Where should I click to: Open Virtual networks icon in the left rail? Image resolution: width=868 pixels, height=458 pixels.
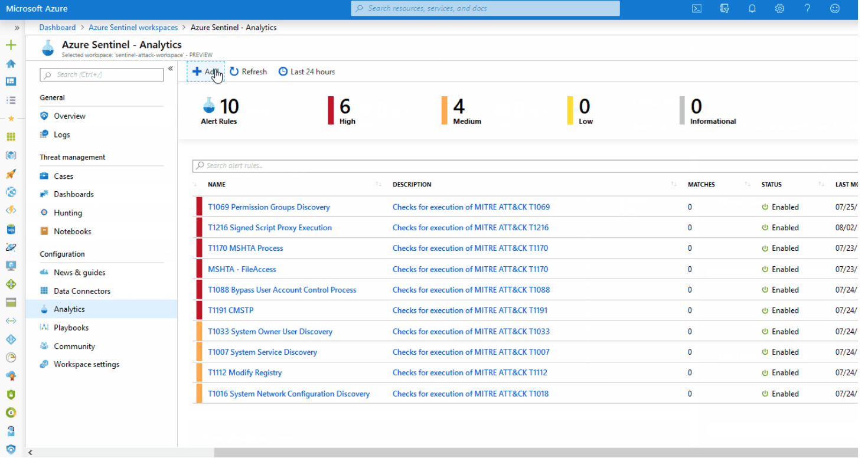[11, 321]
